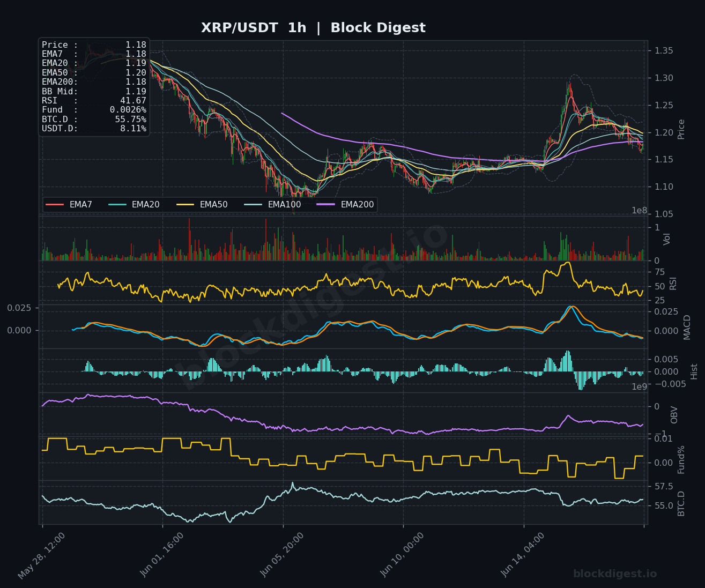Screen dimensions: 705x588
Task: Click the yellow EMA50 legend line swatch
Action: click(185, 205)
